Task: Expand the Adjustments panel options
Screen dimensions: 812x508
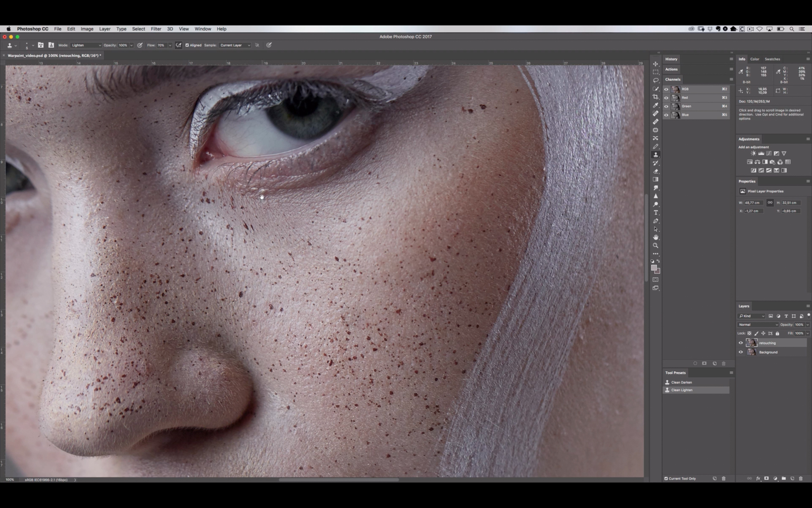Action: [808, 139]
